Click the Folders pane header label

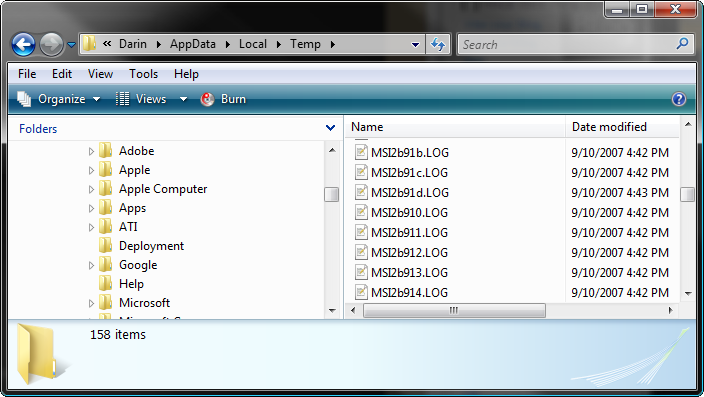tap(38, 129)
